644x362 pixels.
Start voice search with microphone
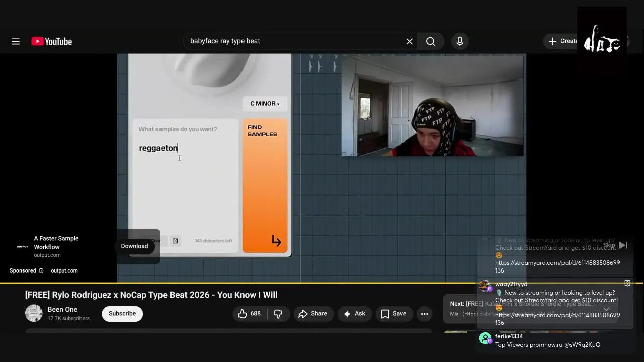pyautogui.click(x=460, y=41)
